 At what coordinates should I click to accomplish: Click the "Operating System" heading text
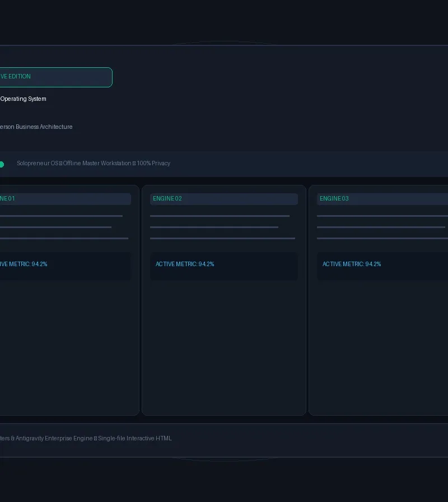click(23, 99)
